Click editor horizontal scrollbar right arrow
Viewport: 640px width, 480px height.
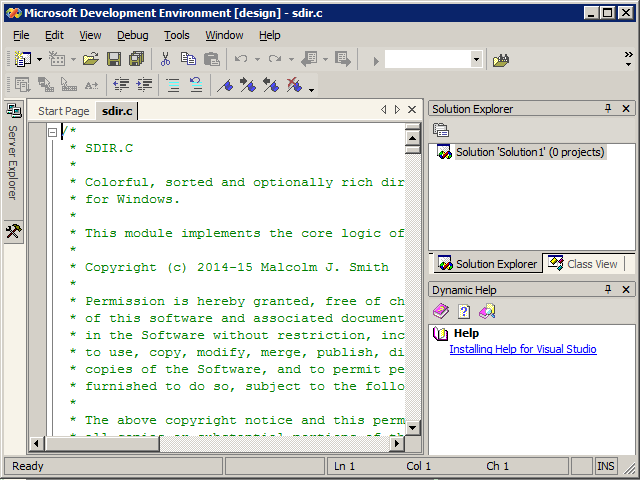(x=397, y=443)
